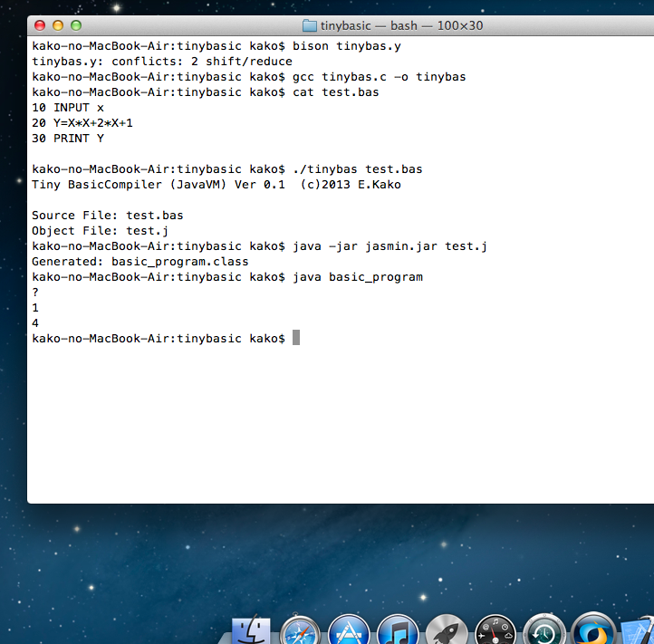The width and height of the screenshot is (654, 644).
Task: Open Finder from the dock
Action: pos(252,631)
